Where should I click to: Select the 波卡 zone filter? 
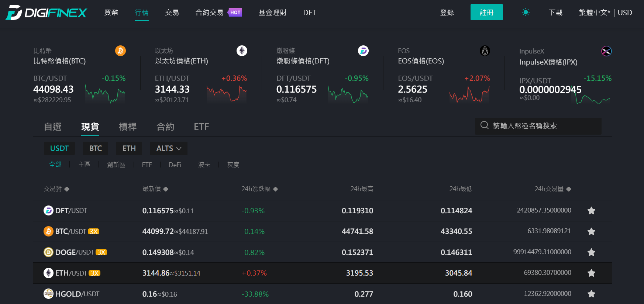[204, 165]
